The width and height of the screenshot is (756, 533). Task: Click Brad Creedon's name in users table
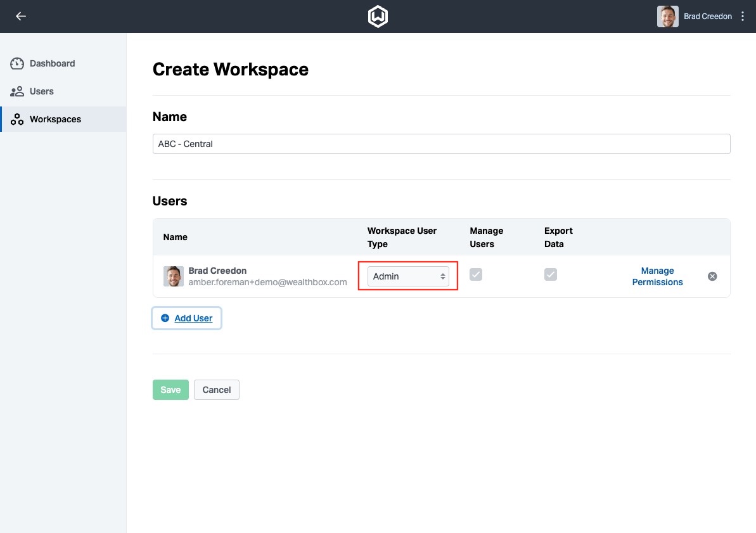217,271
